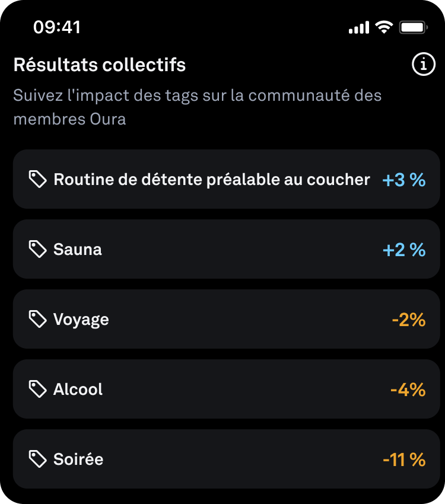Viewport: 445px width, 504px height.
Task: Open the Soirée tag label
Action: pos(78,460)
